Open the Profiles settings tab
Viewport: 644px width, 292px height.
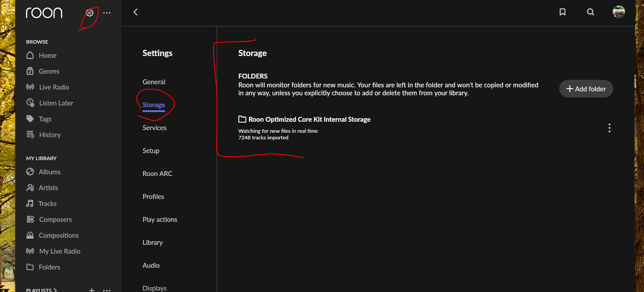pyautogui.click(x=153, y=197)
